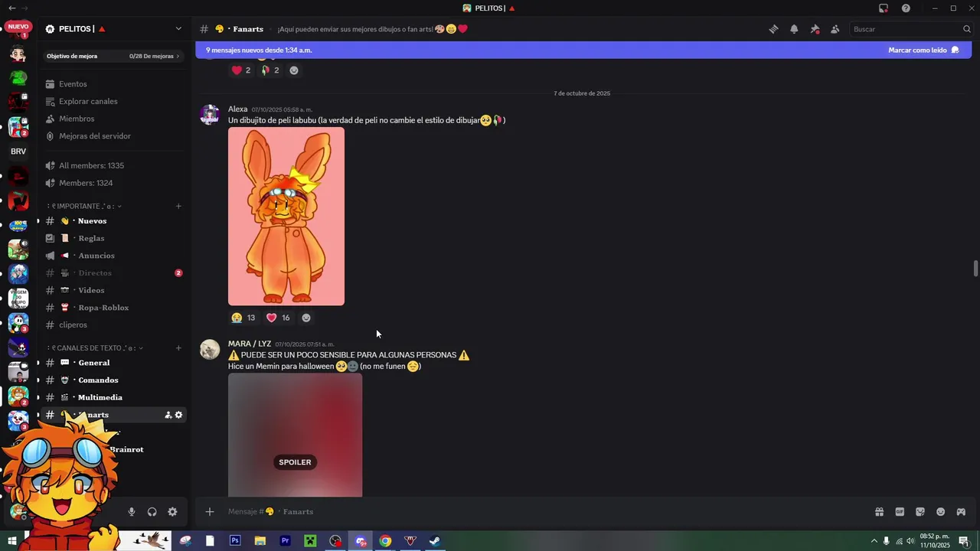Image resolution: width=980 pixels, height=551 pixels.
Task: Open the Reglas channel
Action: click(x=113, y=238)
